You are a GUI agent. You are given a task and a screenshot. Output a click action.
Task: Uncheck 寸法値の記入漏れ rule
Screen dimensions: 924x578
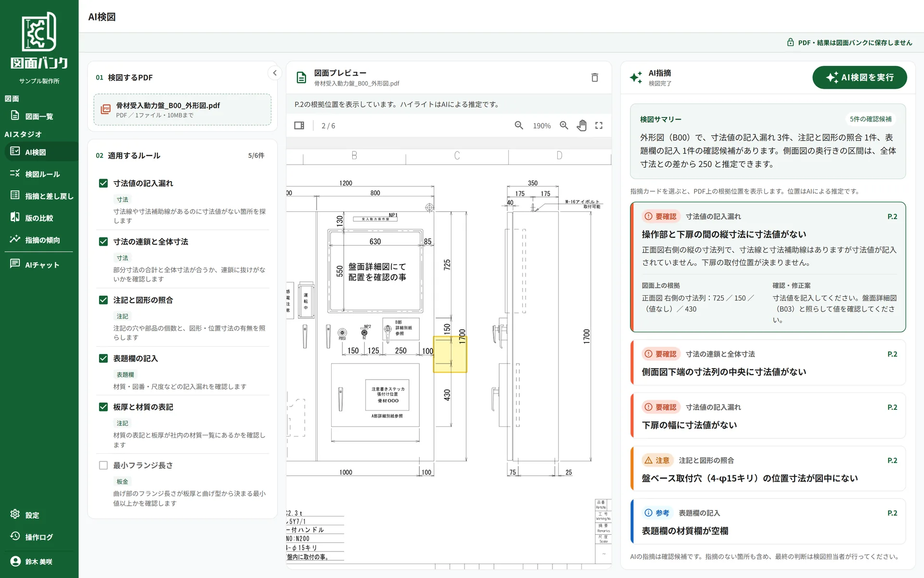(103, 183)
